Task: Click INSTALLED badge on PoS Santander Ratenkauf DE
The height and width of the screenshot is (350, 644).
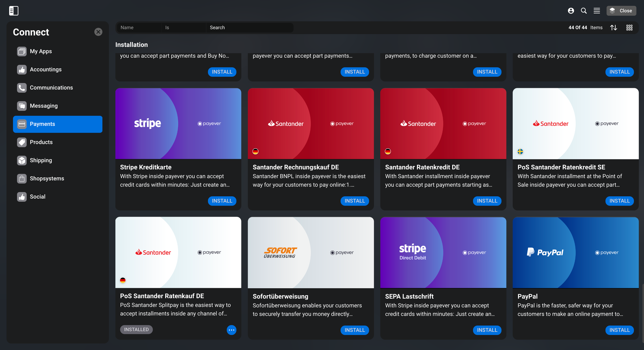Action: tap(136, 330)
